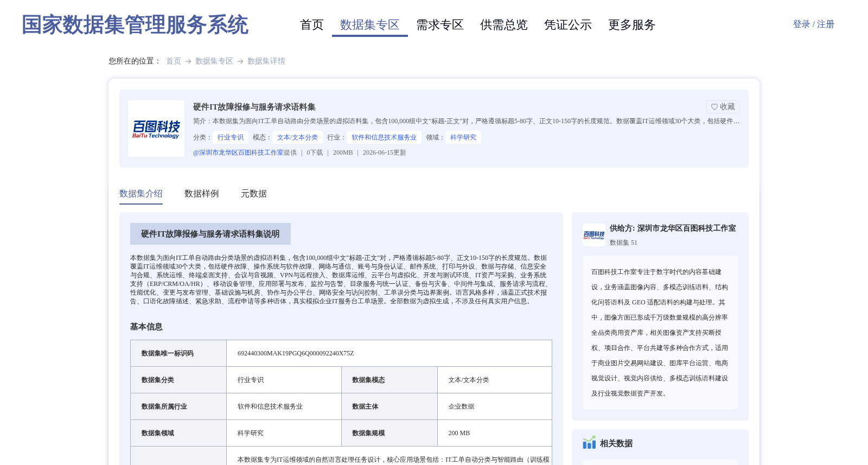Click the 200MB size in the header
This screenshot has width=868, height=465.
click(x=343, y=152)
